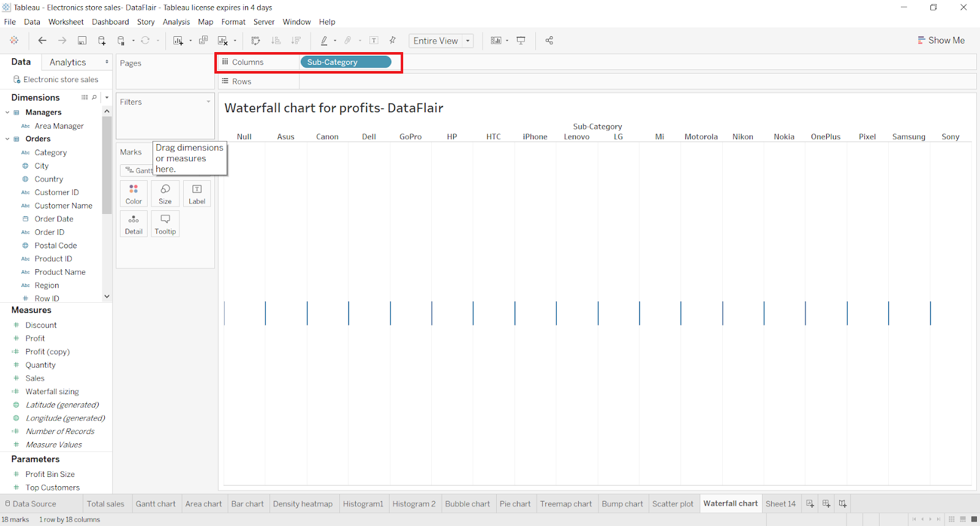This screenshot has height=526, width=980.
Task: Open the Detail marks card
Action: [x=134, y=224]
